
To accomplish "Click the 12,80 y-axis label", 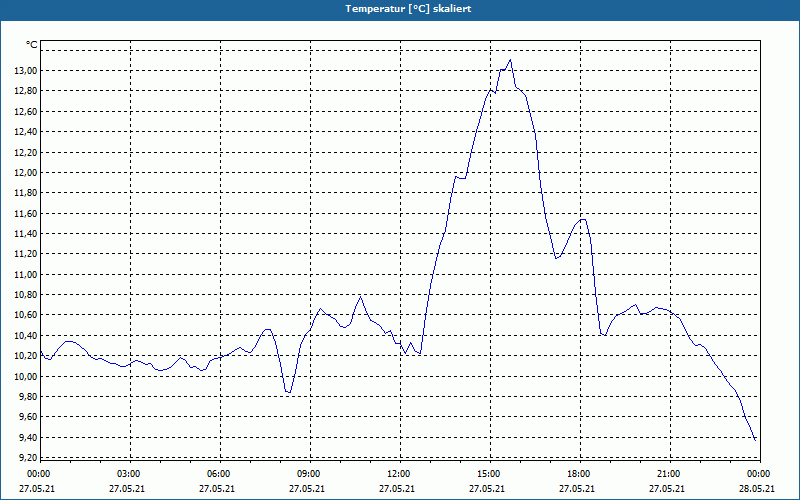I will coord(26,91).
